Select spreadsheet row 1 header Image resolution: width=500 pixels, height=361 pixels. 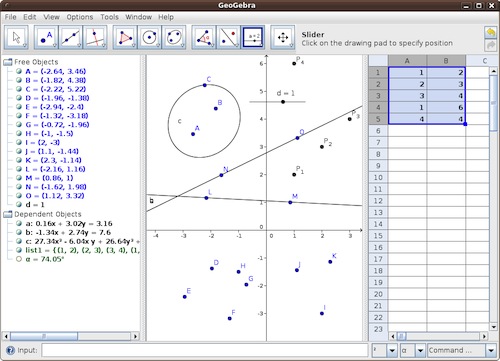[378, 72]
